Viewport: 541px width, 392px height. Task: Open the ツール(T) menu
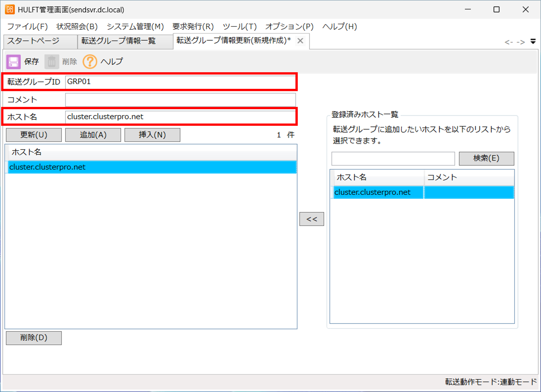pyautogui.click(x=240, y=27)
